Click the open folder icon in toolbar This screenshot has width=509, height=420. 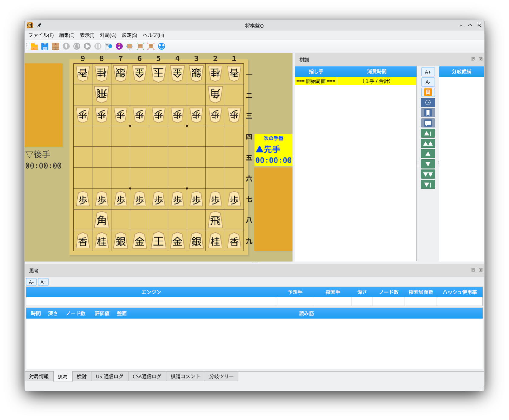(34, 46)
